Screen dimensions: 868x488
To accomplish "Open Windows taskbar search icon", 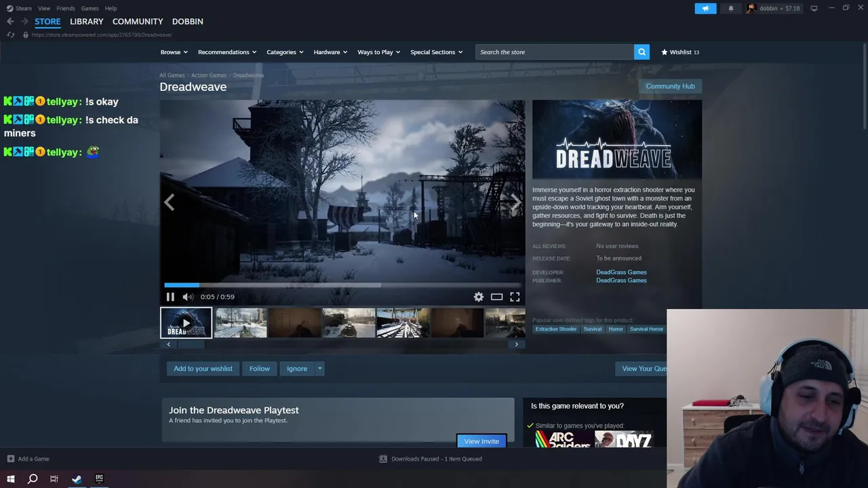I will (x=33, y=479).
